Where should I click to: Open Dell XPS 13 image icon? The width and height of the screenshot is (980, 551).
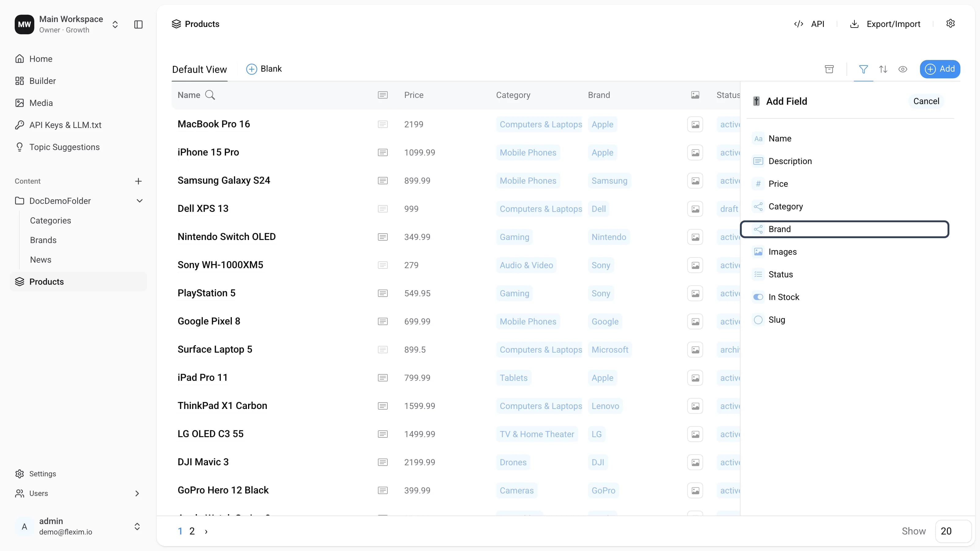[x=695, y=209]
